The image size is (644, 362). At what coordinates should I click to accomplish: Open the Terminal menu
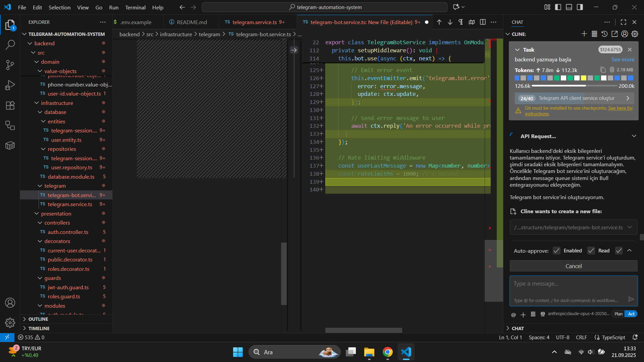135,7
